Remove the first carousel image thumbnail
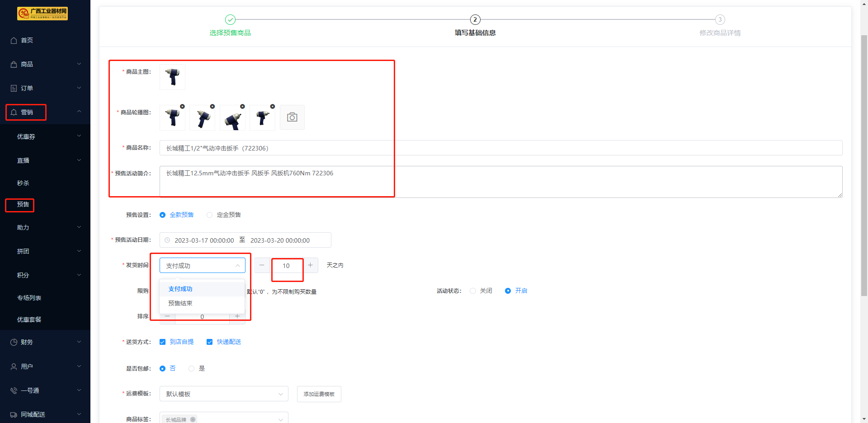868x423 pixels. point(182,107)
